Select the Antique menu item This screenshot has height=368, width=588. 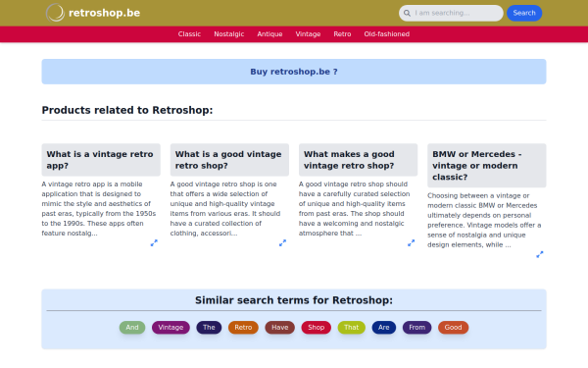click(269, 34)
